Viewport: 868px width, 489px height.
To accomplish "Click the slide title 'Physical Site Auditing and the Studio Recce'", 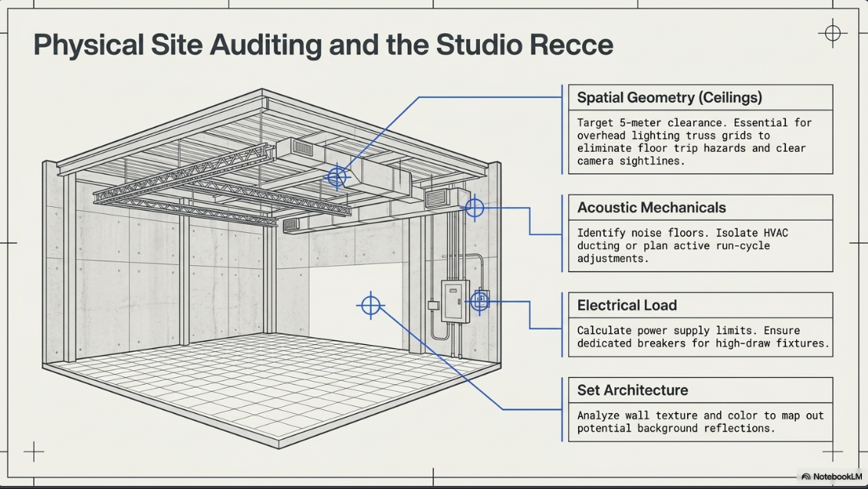I will tap(324, 45).
